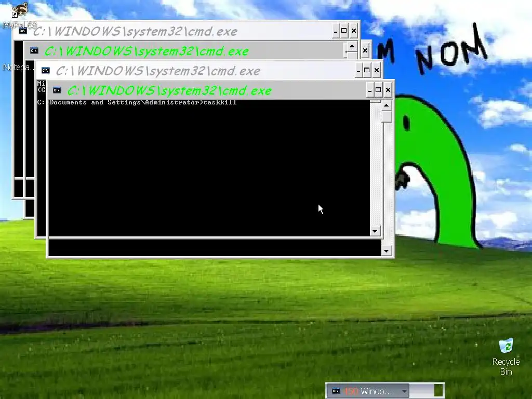Open the grouped Windo... taskbar button
The height and width of the screenshot is (399, 532).
(368, 391)
